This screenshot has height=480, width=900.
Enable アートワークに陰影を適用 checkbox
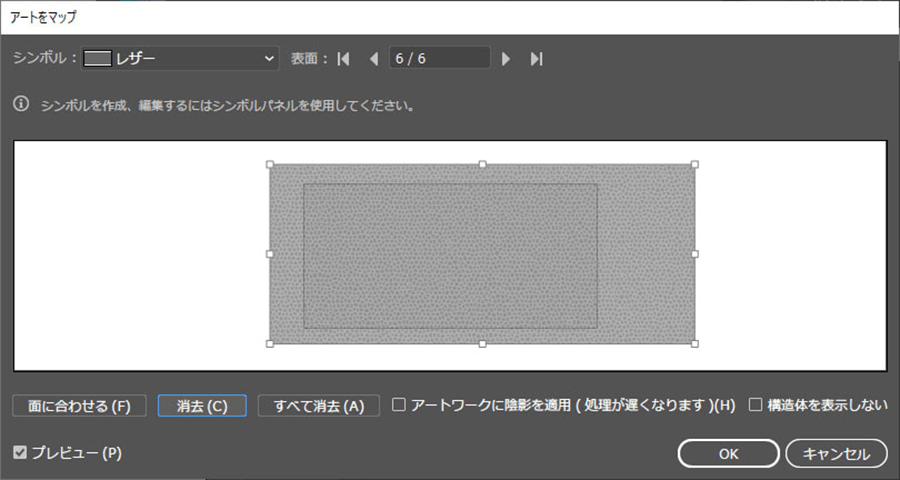click(399, 405)
